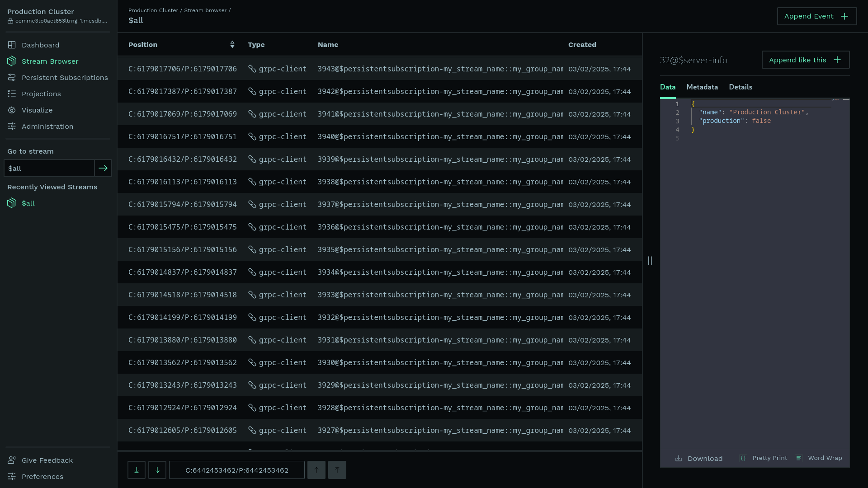The width and height of the screenshot is (868, 488).
Task: Click the Append like this button
Action: pyautogui.click(x=806, y=60)
